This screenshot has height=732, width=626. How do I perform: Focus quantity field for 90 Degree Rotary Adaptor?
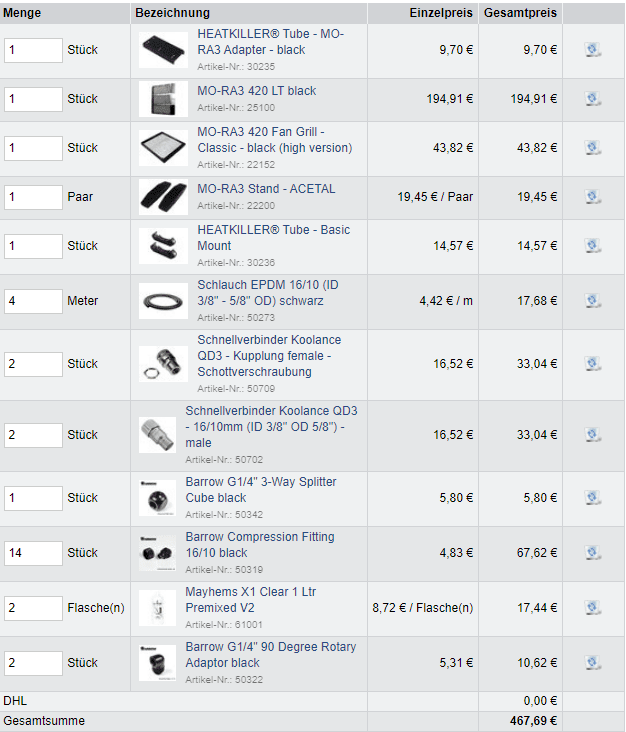click(33, 663)
